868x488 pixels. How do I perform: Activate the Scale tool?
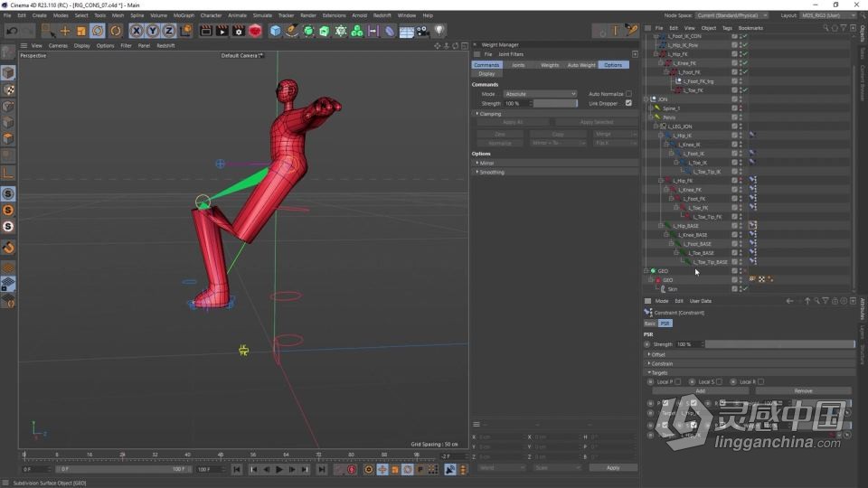point(80,31)
